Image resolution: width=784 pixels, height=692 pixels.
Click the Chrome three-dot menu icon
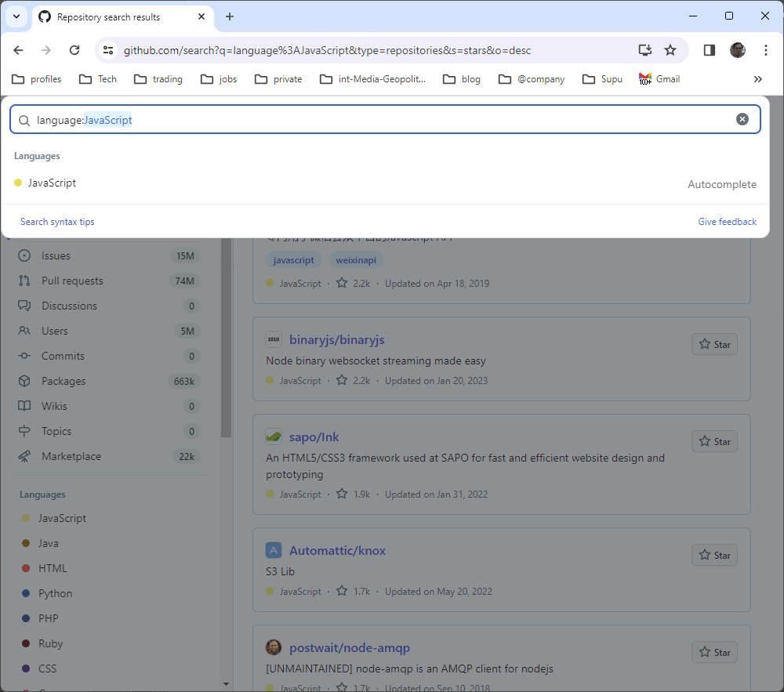point(765,50)
